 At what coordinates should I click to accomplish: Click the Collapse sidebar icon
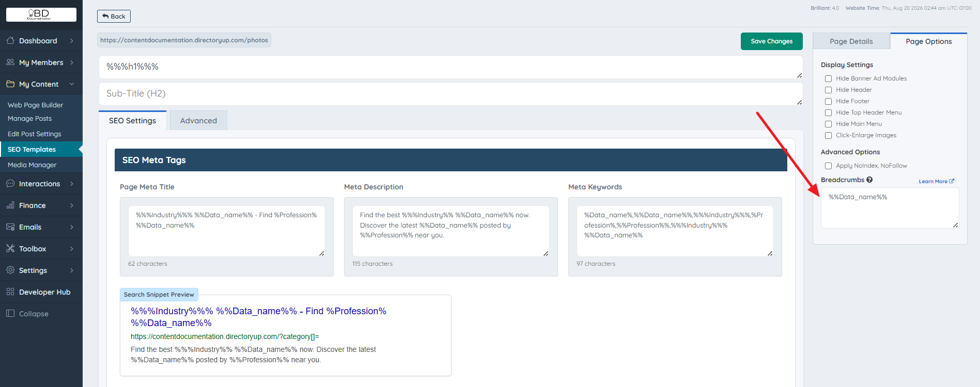pyautogui.click(x=10, y=314)
